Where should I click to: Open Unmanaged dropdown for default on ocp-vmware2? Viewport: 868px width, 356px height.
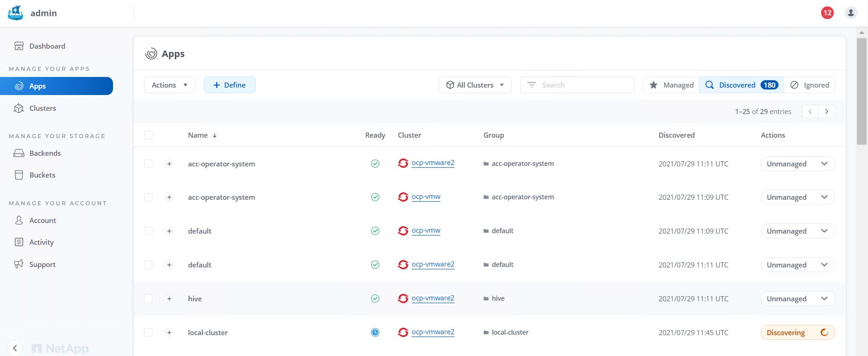[x=798, y=265]
